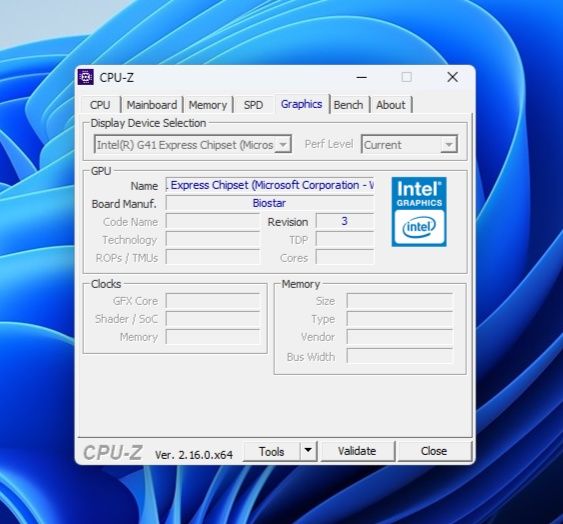
Task: Click the Tools button
Action: (x=271, y=451)
